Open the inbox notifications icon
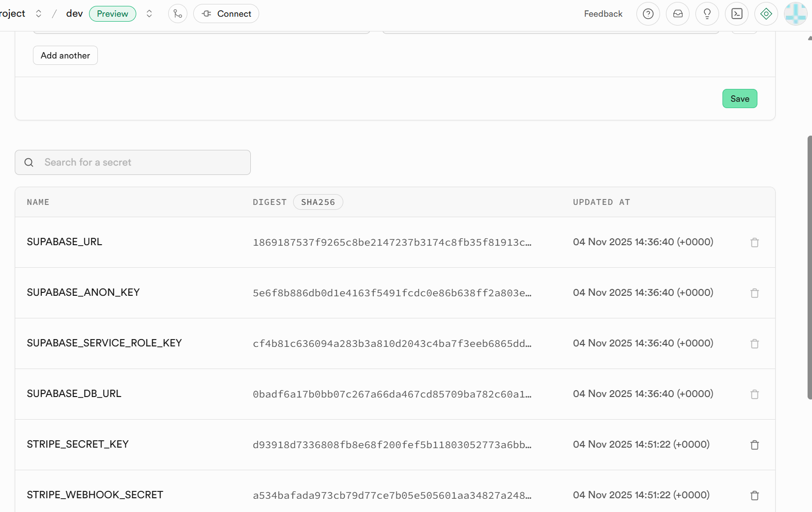The image size is (812, 512). pos(678,14)
